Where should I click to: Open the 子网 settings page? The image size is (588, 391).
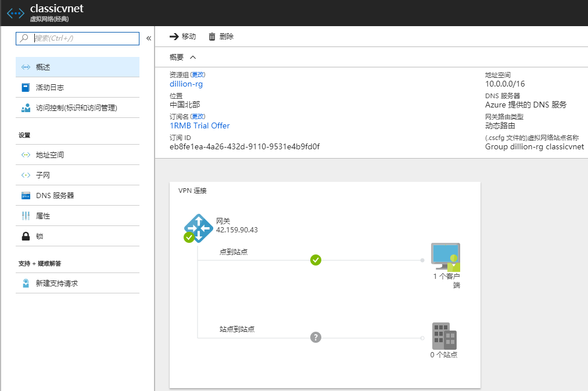(43, 175)
